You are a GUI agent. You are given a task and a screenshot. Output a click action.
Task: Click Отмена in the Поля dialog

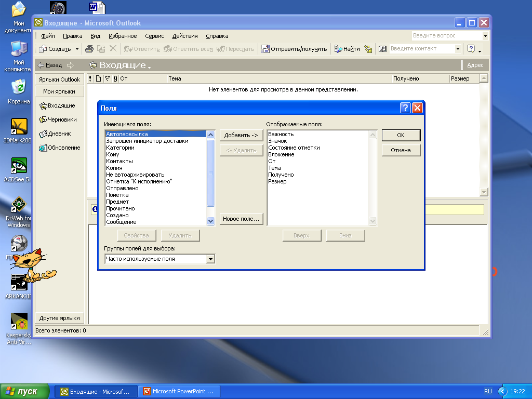pyautogui.click(x=401, y=150)
